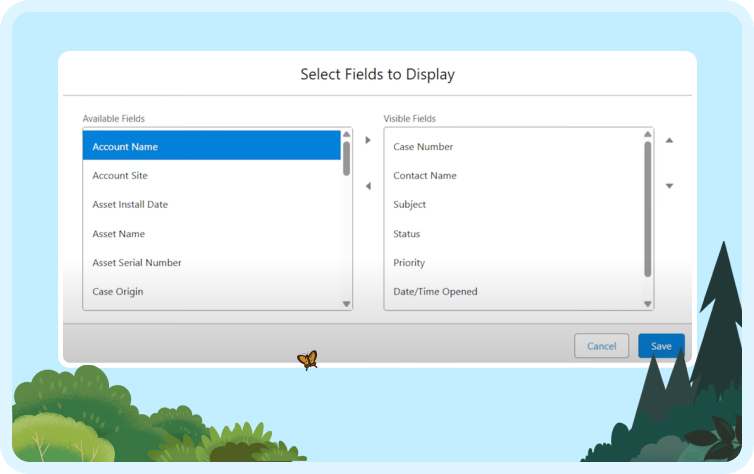Click Visible Fields scrollbar up arrow
The image size is (754, 474).
pyautogui.click(x=647, y=134)
